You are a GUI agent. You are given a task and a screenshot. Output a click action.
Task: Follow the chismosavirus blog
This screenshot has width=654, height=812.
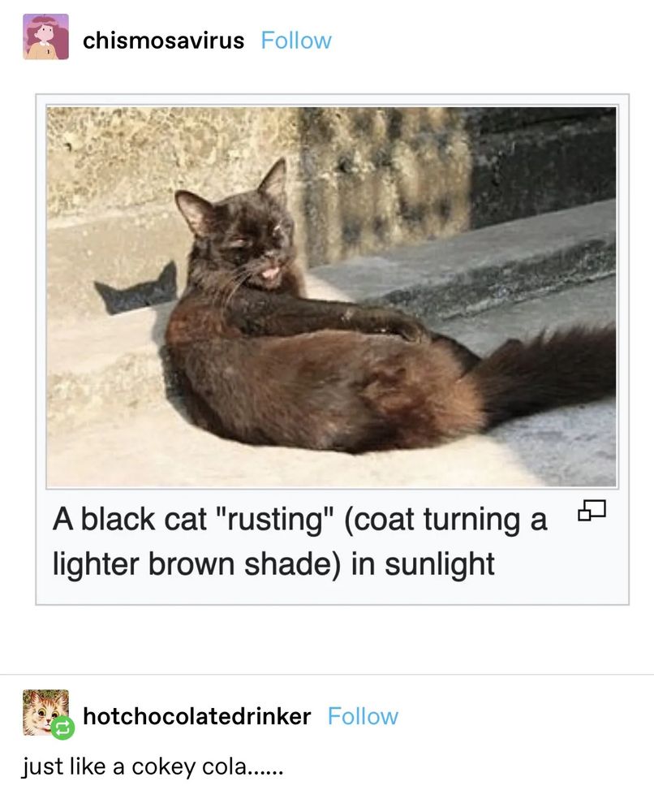[x=296, y=41]
